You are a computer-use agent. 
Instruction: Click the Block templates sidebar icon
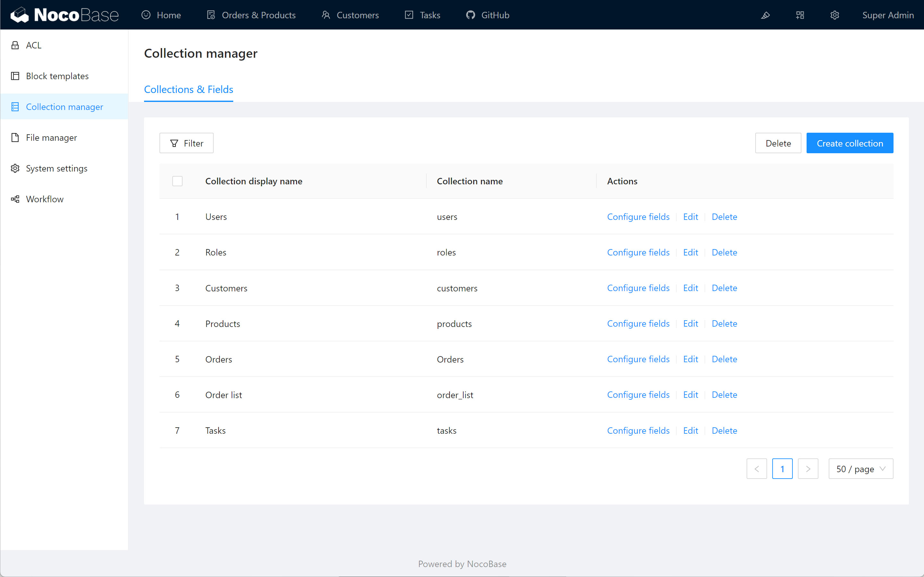pos(15,76)
